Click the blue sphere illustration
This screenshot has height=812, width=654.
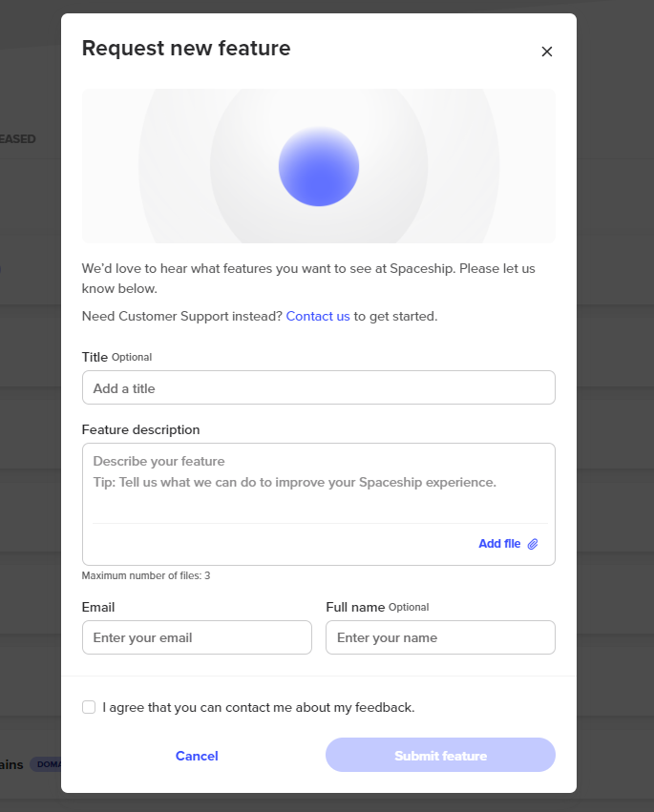[319, 166]
